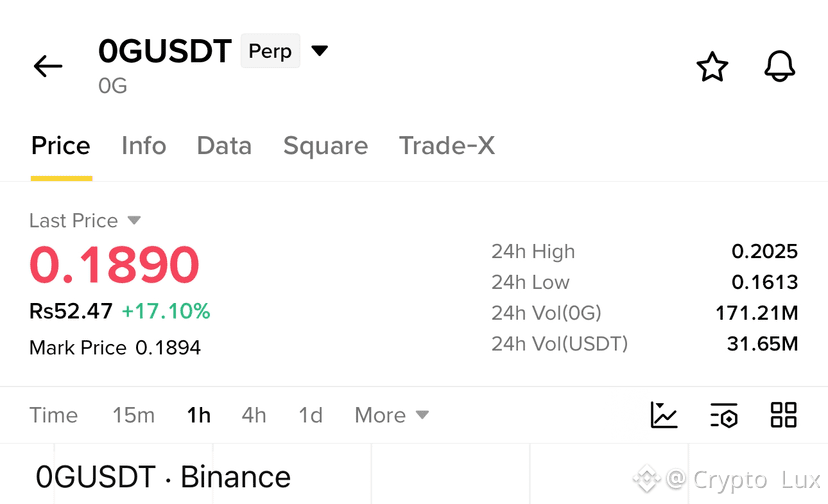The width and height of the screenshot is (828, 504).
Task: Click the 0GUSDT · Binance chart title
Action: tap(163, 477)
